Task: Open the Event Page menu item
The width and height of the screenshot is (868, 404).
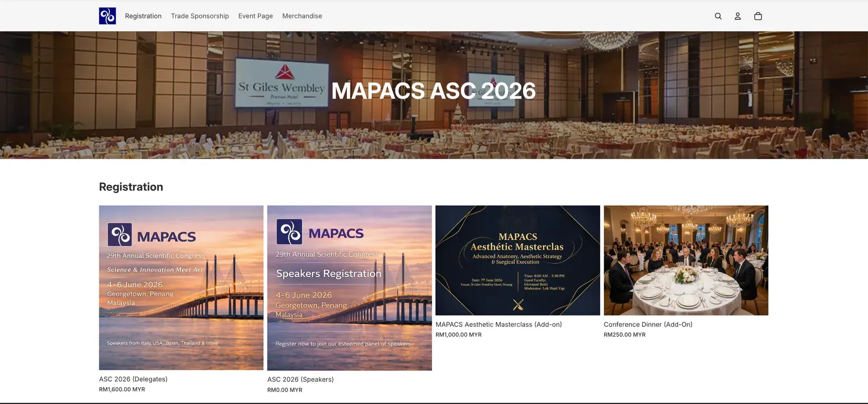Action: click(256, 16)
